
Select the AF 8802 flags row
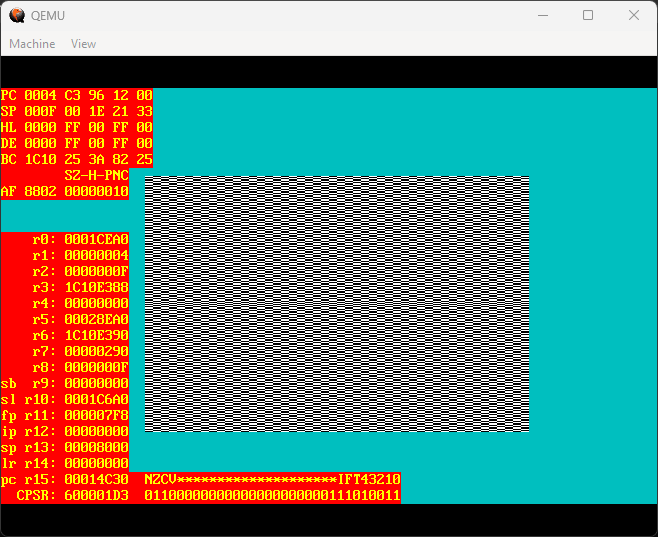[x=65, y=192]
